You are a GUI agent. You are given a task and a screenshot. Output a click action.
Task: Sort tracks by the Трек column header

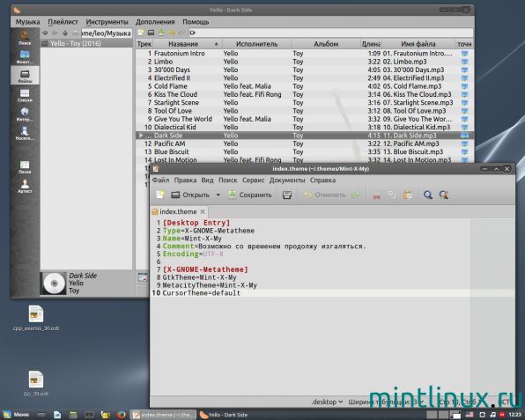tap(144, 44)
